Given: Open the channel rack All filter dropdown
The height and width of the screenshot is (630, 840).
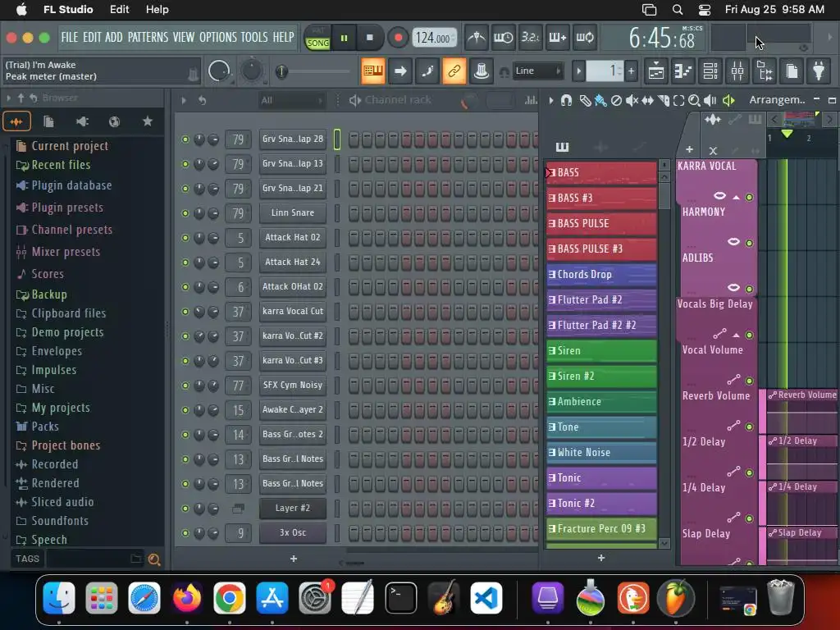Looking at the screenshot, I should coord(292,100).
